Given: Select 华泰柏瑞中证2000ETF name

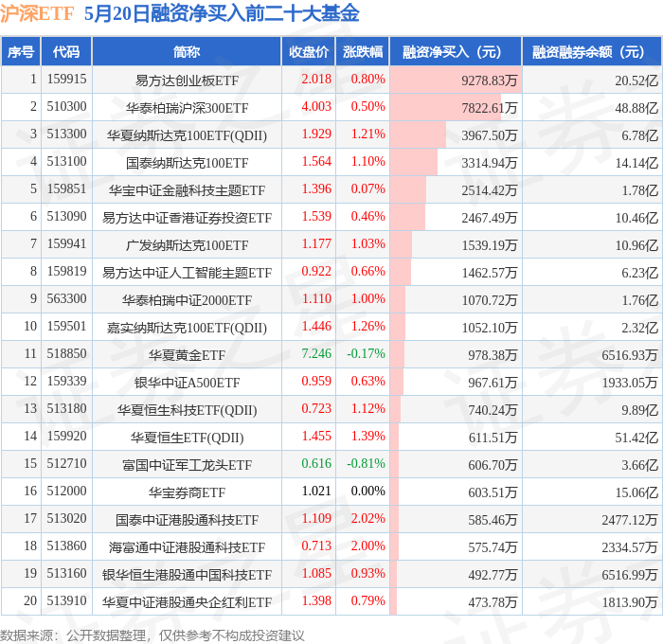Looking at the screenshot, I should [x=187, y=300].
